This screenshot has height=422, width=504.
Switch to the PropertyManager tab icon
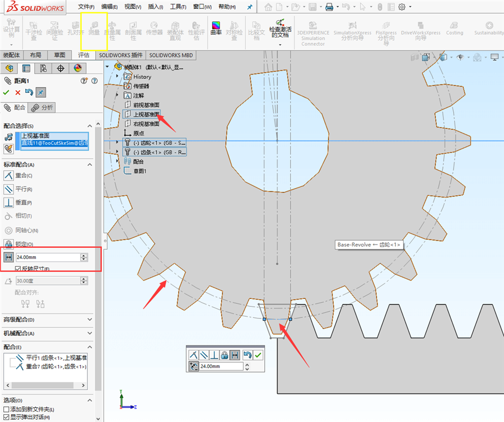(x=26, y=68)
